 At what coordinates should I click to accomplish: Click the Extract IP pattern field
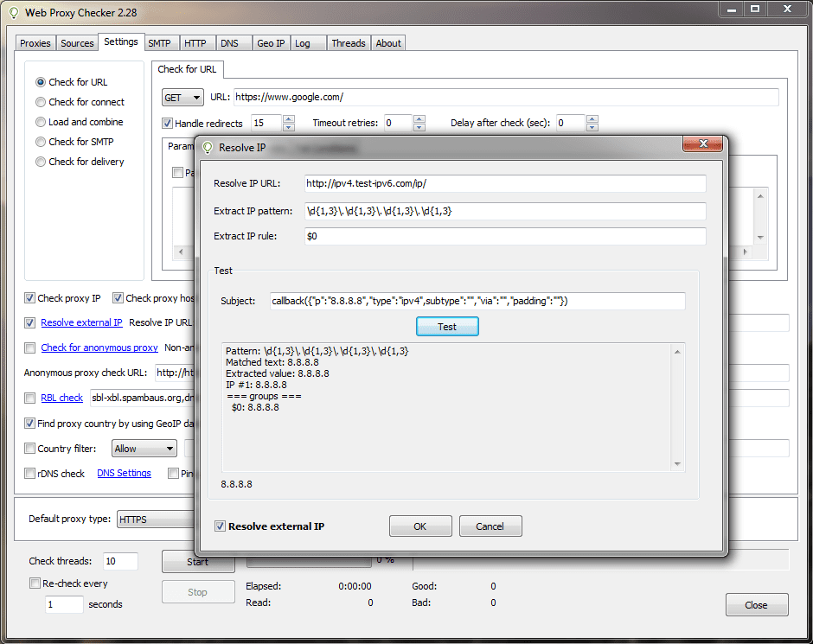(505, 211)
